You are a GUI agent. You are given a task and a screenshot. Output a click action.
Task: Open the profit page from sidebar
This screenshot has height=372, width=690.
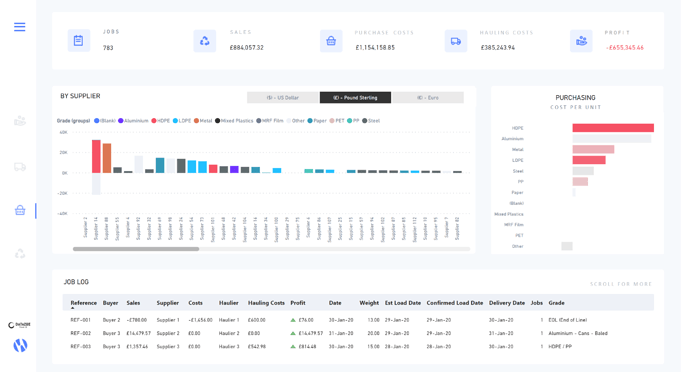20,121
